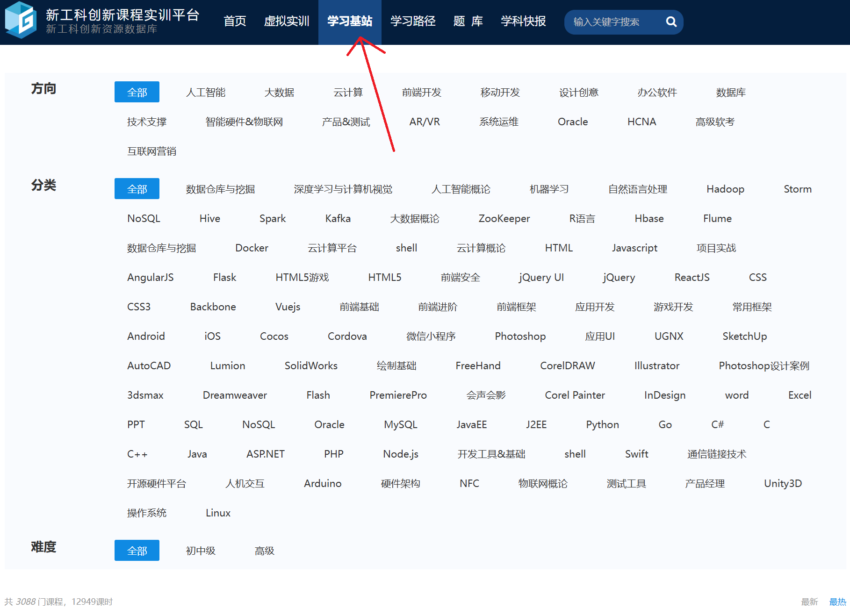850x616 pixels.
Task: Filter direction by 技术支撑
Action: pos(147,122)
